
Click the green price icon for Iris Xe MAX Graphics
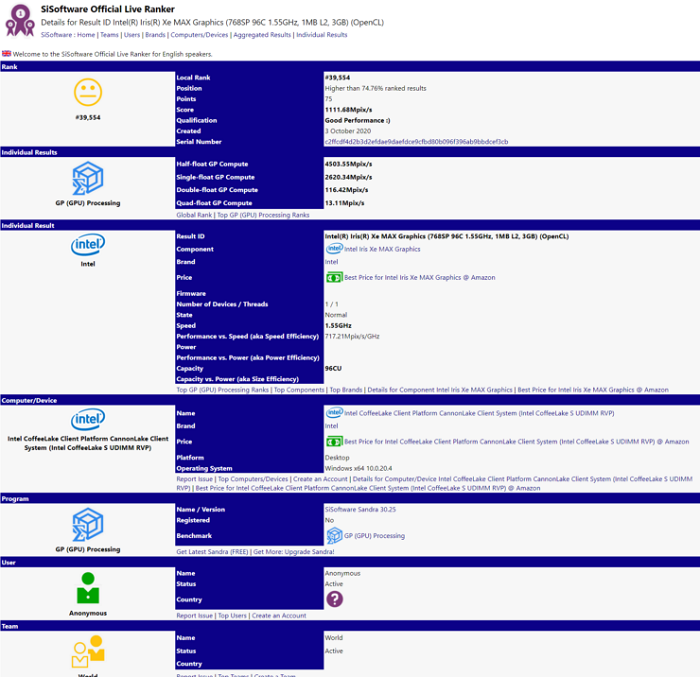click(334, 278)
